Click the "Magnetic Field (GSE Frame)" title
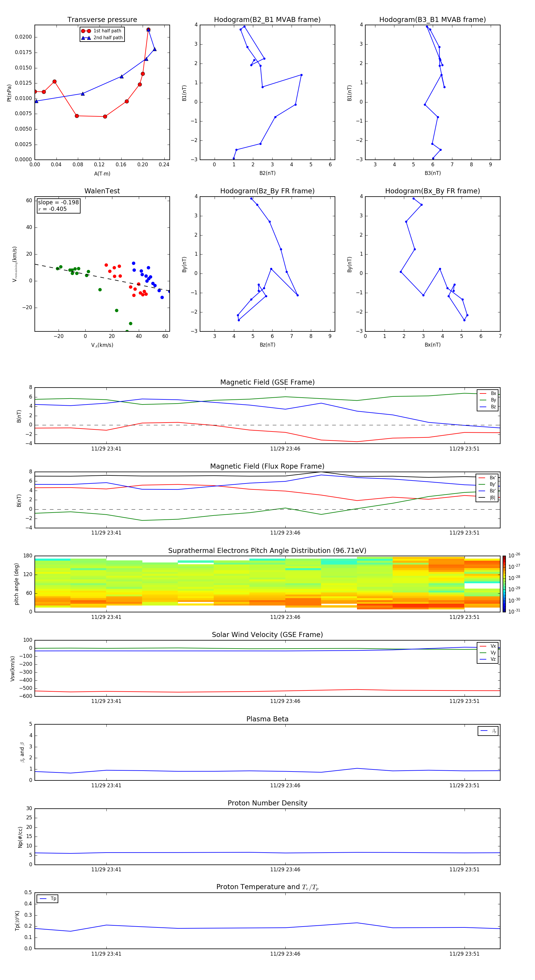 tap(267, 382)
